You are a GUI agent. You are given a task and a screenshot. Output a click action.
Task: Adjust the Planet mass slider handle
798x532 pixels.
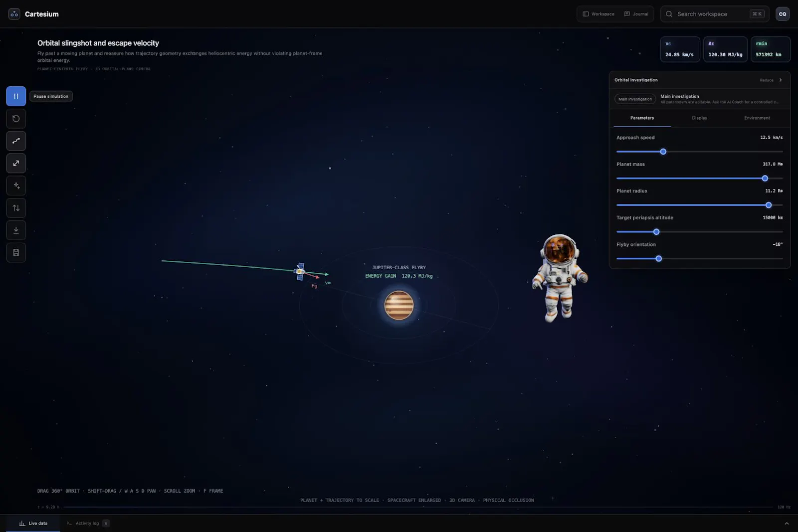coord(765,178)
